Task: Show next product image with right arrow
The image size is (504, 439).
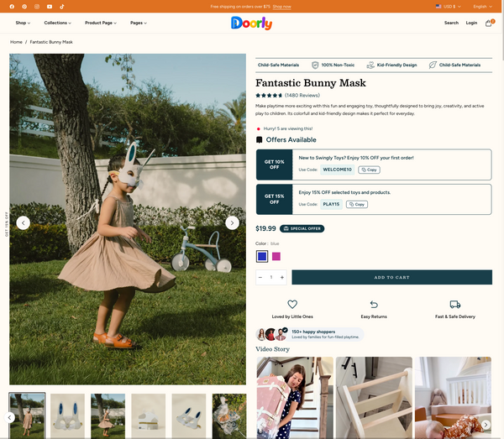Action: coord(232,223)
